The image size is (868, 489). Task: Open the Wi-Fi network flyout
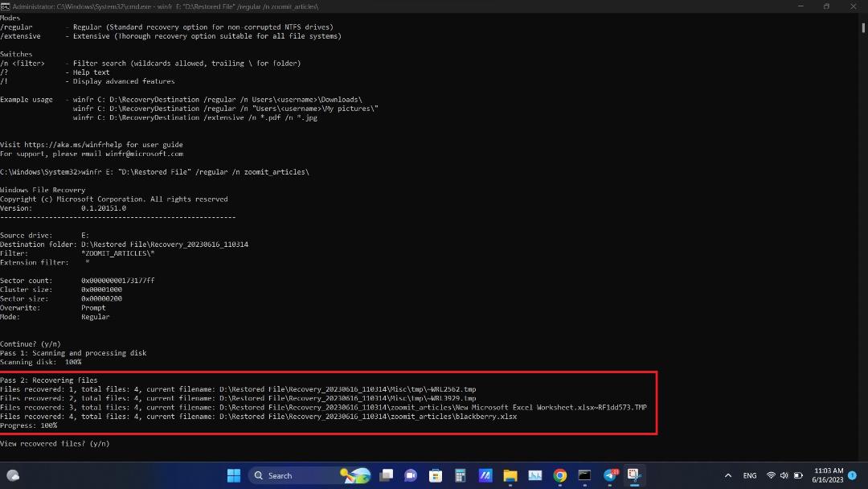coord(771,475)
